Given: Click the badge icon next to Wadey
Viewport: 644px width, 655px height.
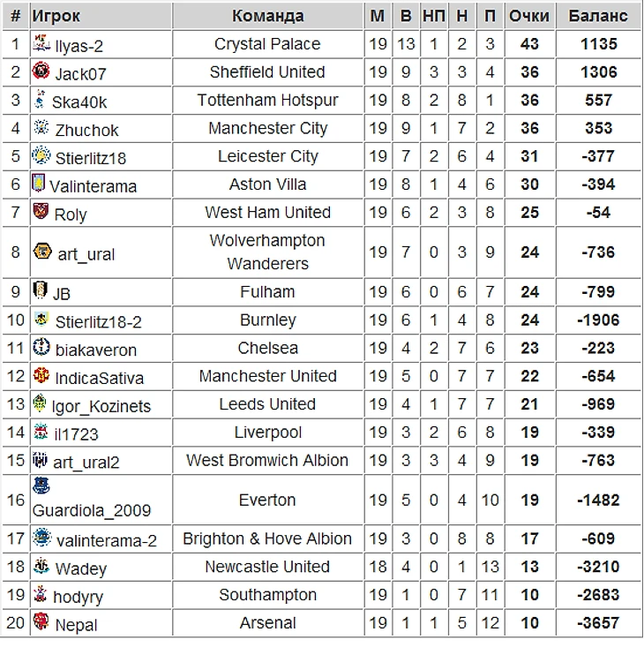Looking at the screenshot, I should [41, 567].
